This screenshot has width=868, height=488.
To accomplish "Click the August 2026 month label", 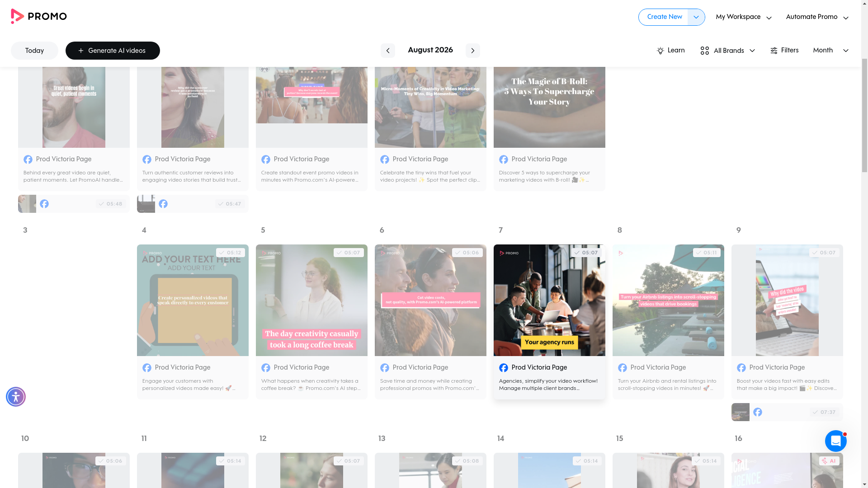I will point(430,50).
